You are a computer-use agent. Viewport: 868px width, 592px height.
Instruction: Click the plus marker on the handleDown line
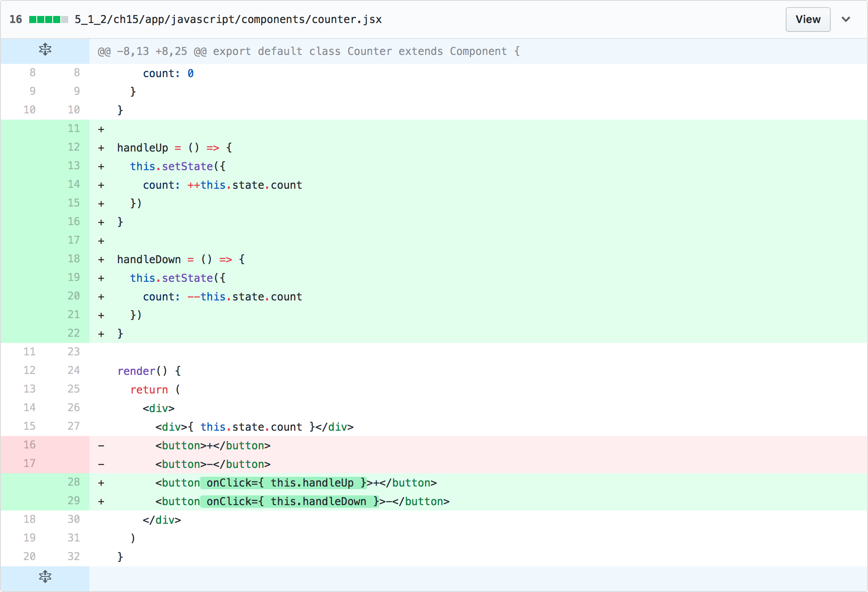point(101,260)
